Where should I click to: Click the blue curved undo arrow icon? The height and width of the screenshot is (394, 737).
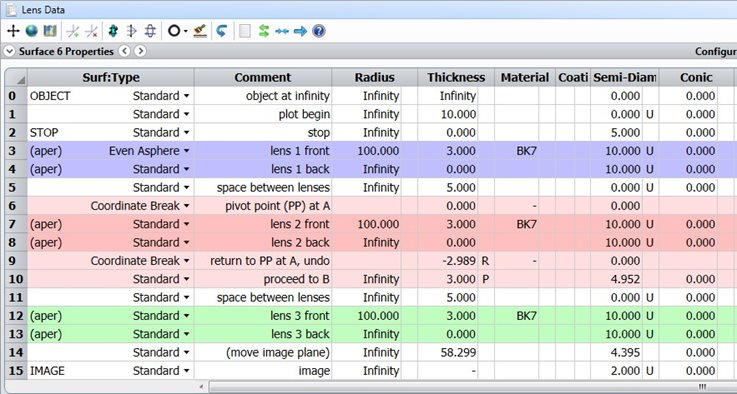tap(221, 32)
